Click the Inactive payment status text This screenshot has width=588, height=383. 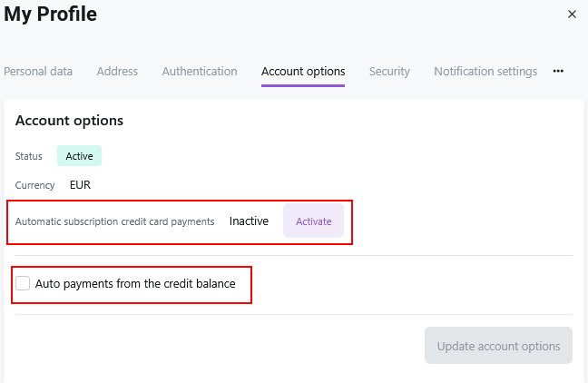pos(249,221)
